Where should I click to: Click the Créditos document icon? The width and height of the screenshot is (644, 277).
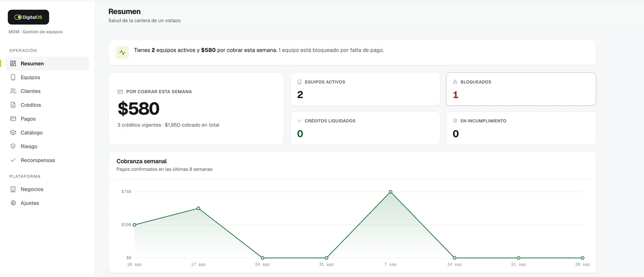pos(13,105)
